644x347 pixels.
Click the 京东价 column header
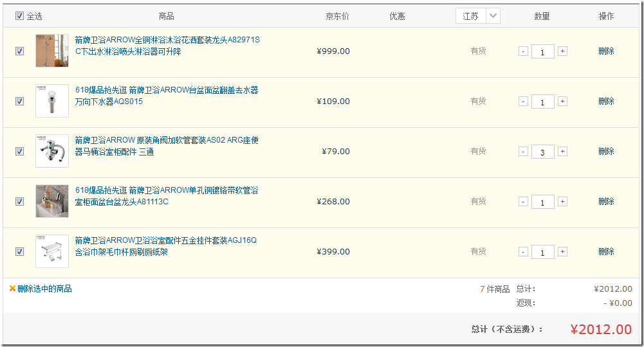click(x=337, y=16)
